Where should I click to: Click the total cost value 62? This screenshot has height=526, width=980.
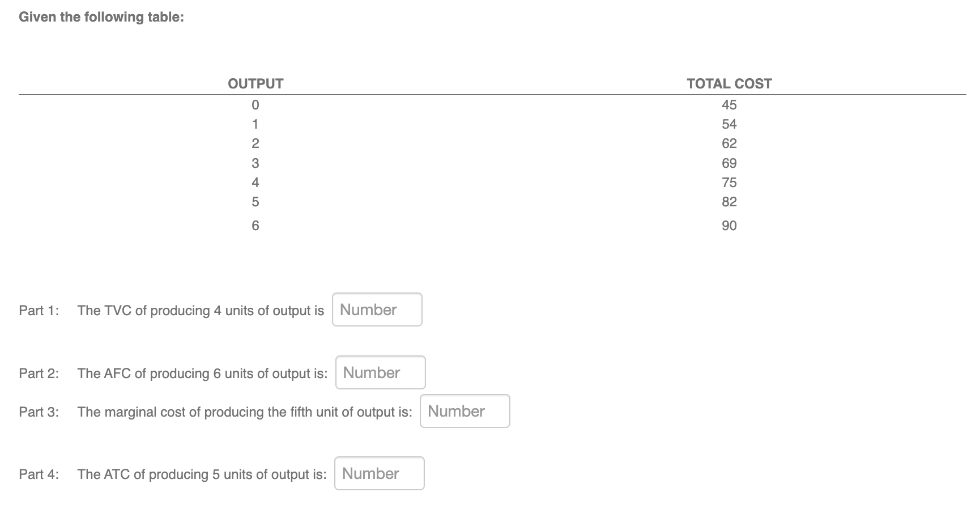[x=729, y=143]
